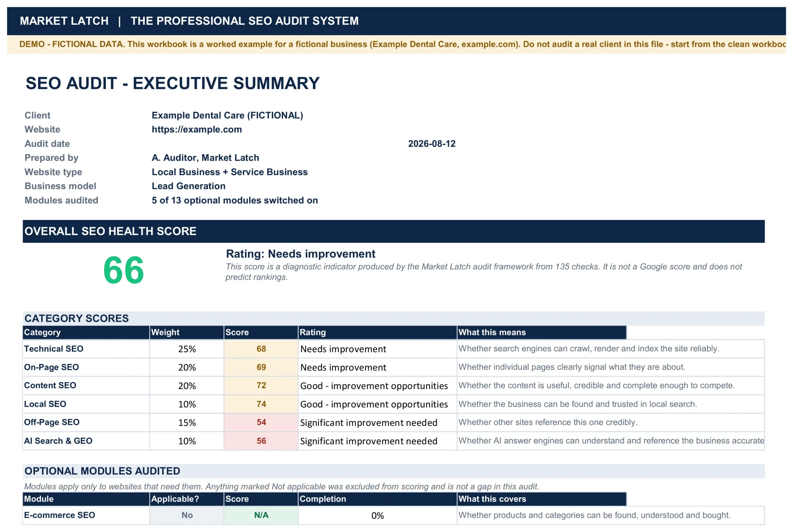Select the Off-Page SEO row label

[x=52, y=422]
